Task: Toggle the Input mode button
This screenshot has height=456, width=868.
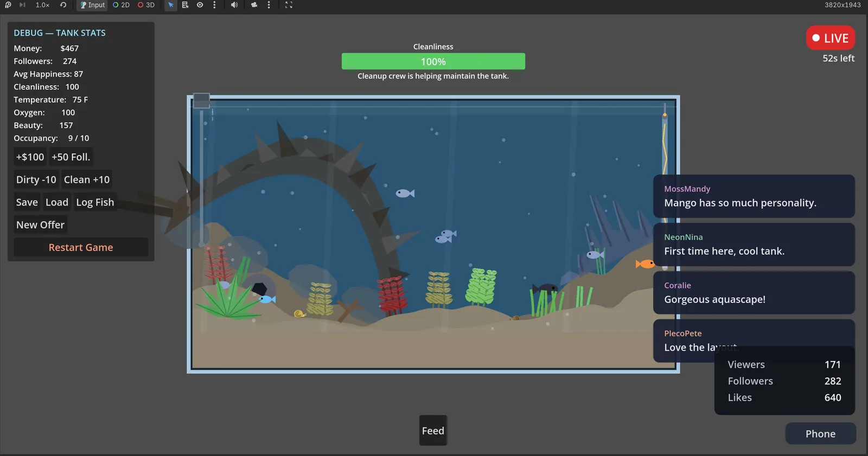Action: click(92, 5)
